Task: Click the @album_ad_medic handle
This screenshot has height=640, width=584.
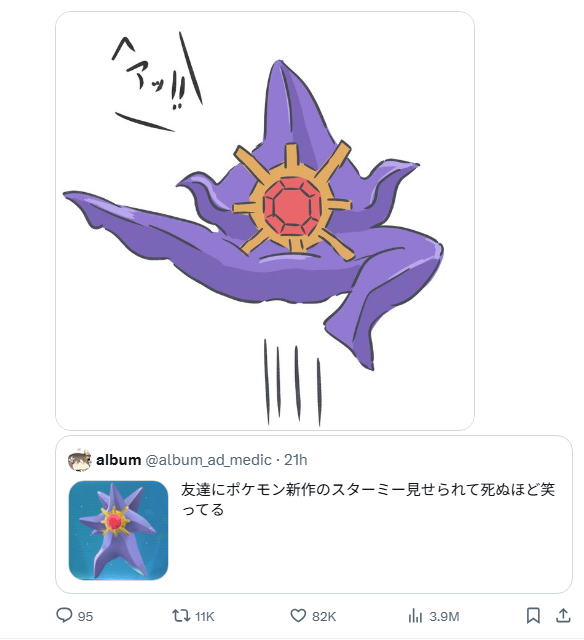Action: tap(208, 460)
